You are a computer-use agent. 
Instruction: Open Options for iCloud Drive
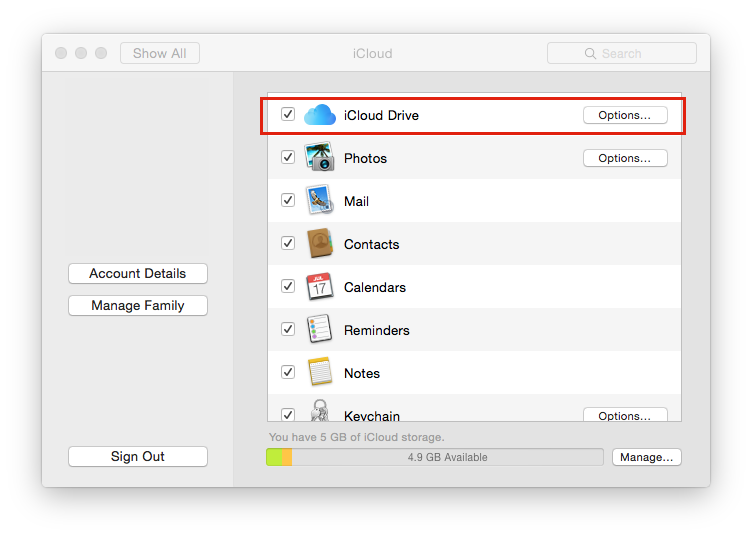click(625, 115)
